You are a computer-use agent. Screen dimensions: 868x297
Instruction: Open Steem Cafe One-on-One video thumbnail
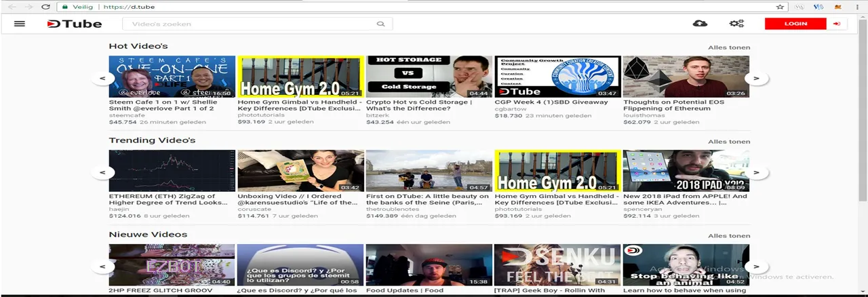coord(172,77)
